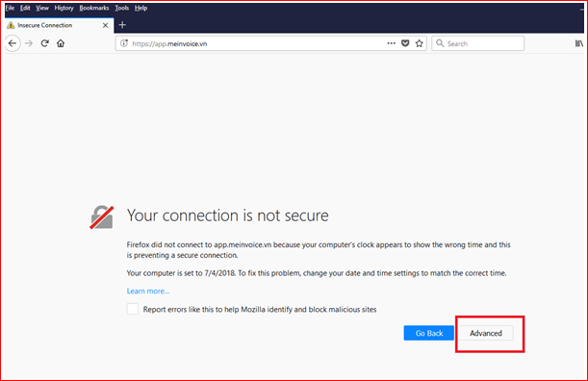The image size is (588, 381).
Task: Bookmark this page with the star
Action: click(420, 43)
